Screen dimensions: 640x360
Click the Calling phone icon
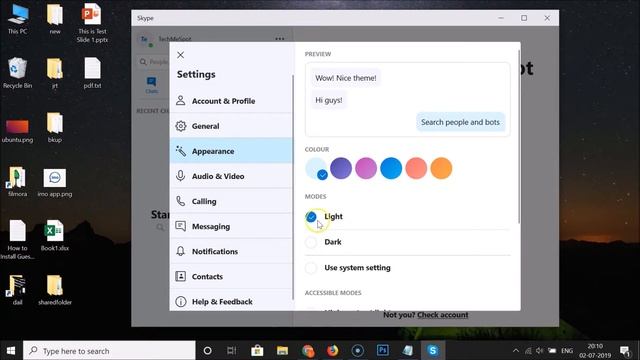180,201
